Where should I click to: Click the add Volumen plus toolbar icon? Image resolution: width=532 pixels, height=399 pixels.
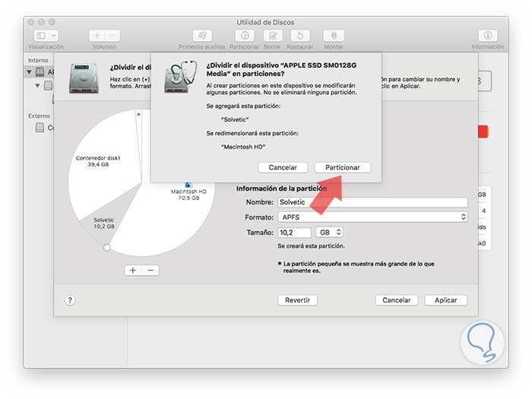pyautogui.click(x=97, y=35)
